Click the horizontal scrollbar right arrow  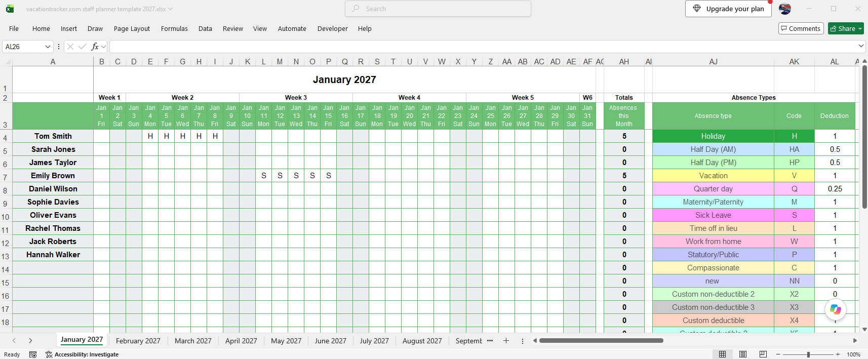(855, 341)
